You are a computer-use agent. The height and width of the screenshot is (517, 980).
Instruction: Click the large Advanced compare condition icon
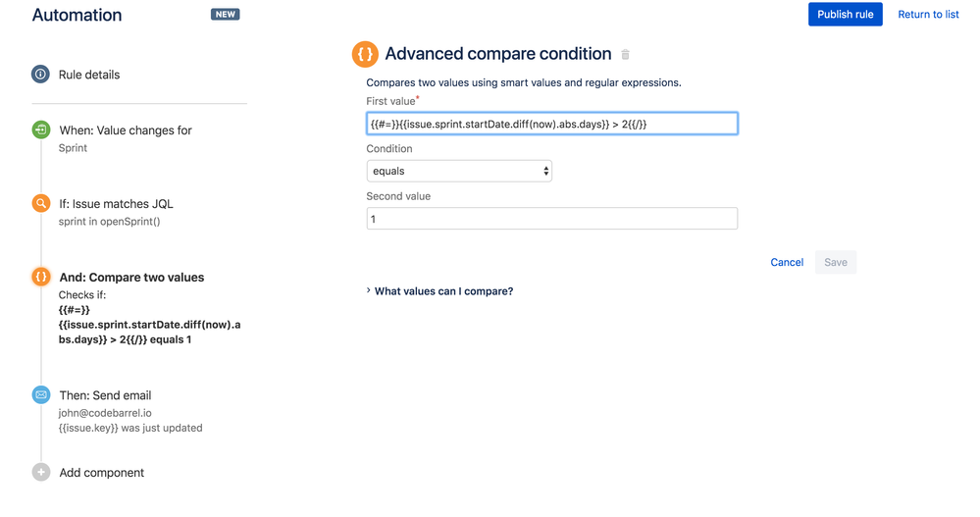click(365, 55)
